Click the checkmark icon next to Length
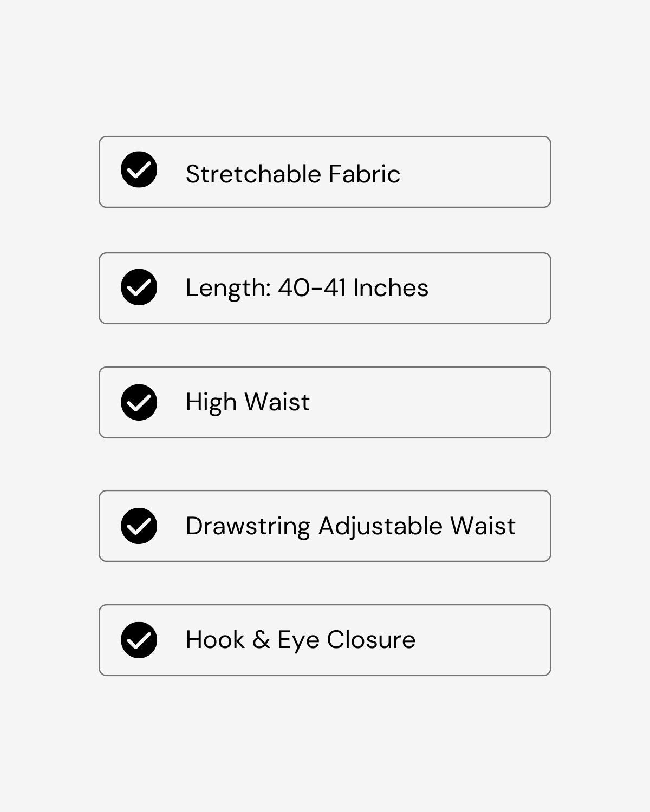This screenshot has width=650, height=812. [x=139, y=287]
